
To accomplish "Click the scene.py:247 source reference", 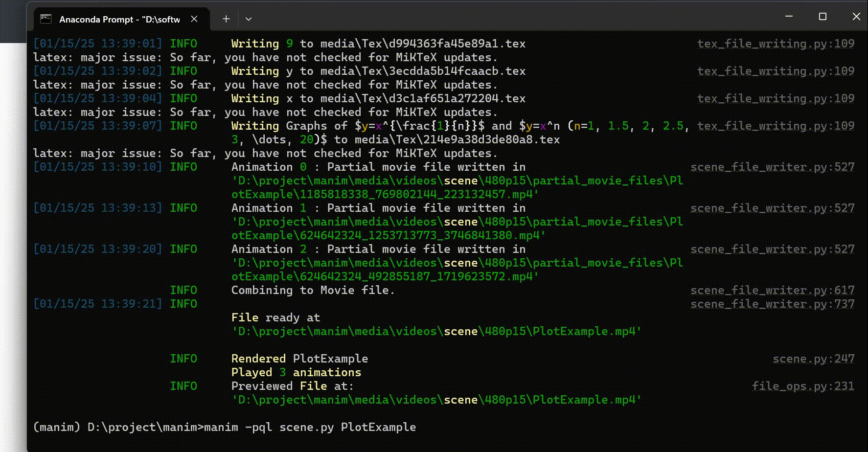I will pos(813,359).
